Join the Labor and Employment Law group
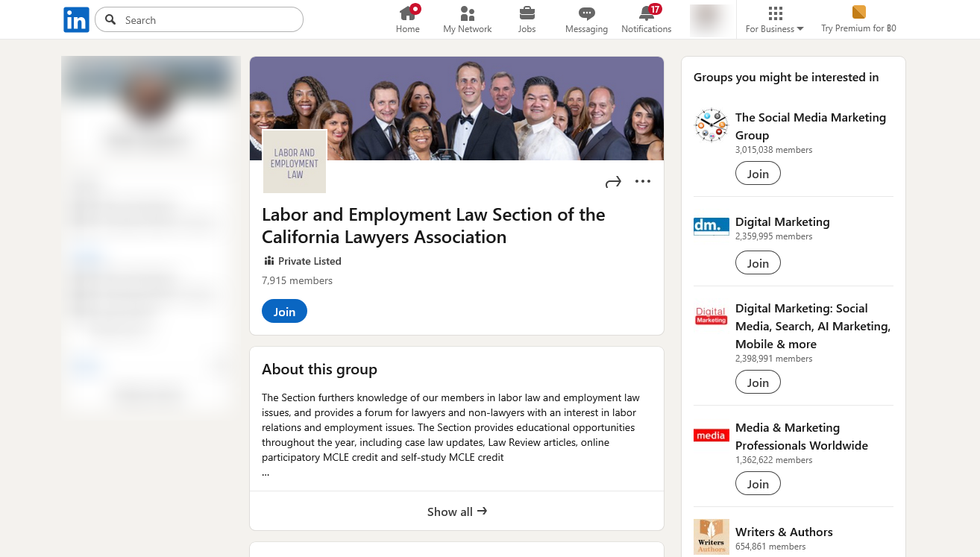980x557 pixels. (284, 312)
